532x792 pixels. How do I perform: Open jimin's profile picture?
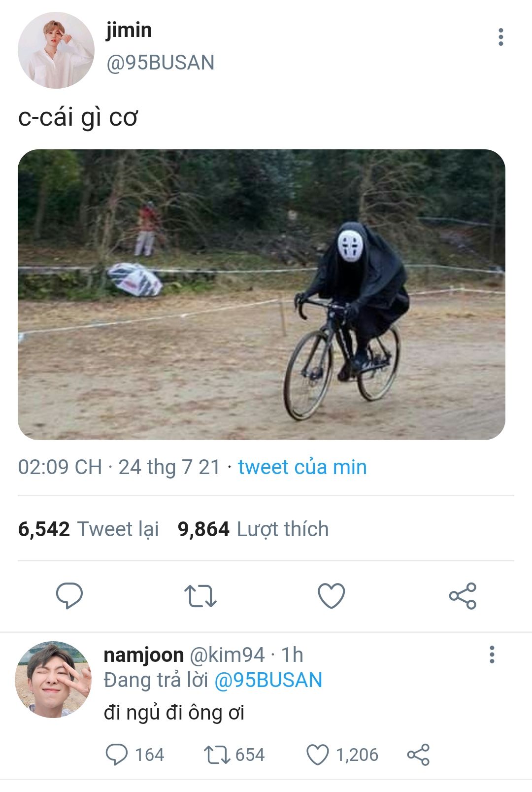56,50
